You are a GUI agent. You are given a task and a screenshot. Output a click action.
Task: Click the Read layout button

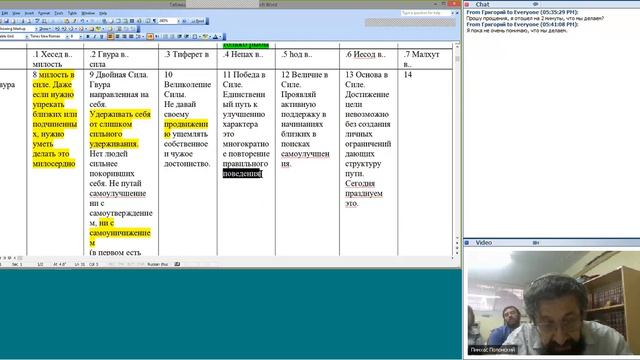[198, 21]
